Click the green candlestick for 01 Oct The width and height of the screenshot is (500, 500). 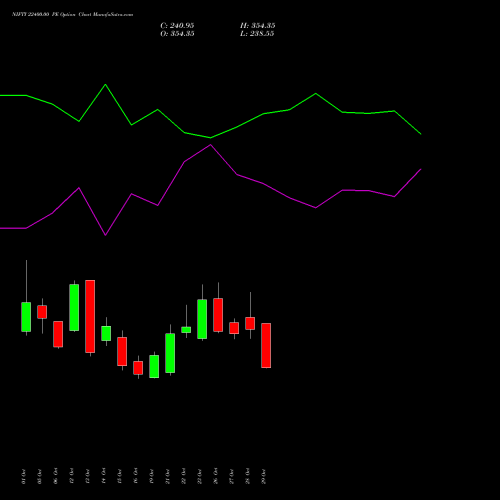26,317
